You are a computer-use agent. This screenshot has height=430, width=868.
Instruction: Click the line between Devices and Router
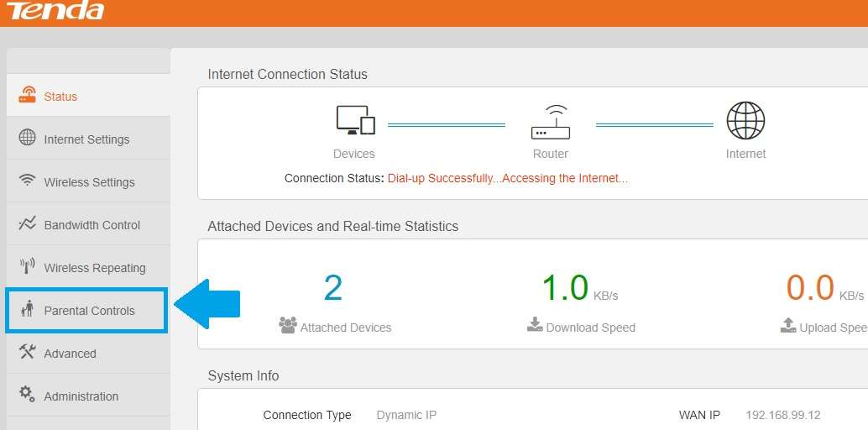pyautogui.click(x=447, y=125)
